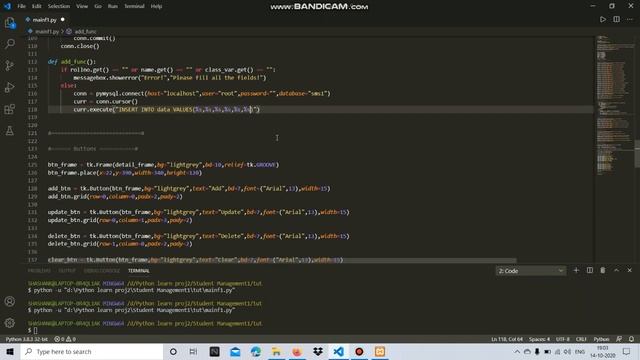The image size is (640, 360).
Task: Click the Windows taskbar search box
Action: (x=92, y=351)
